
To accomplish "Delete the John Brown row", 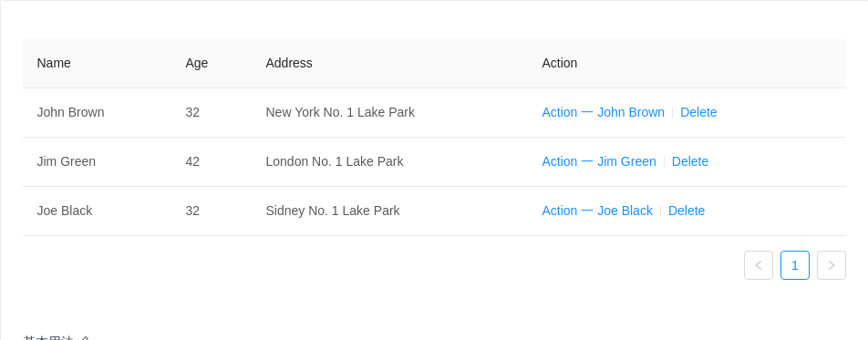I will [x=698, y=112].
